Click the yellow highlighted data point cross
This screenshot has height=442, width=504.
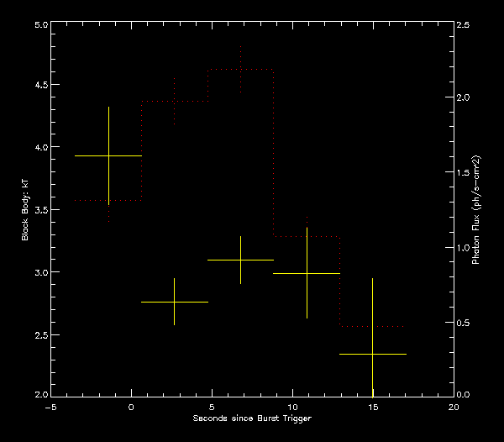[x=240, y=260]
